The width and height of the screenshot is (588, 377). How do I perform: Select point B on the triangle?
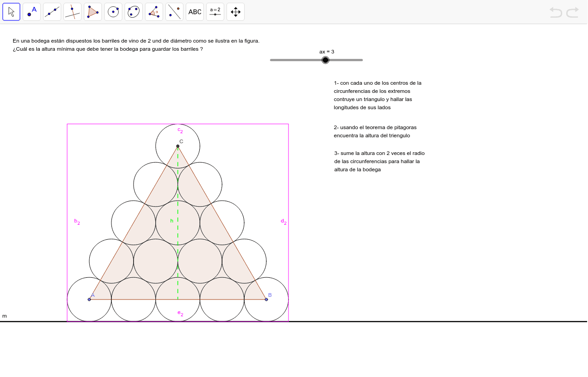click(x=266, y=299)
